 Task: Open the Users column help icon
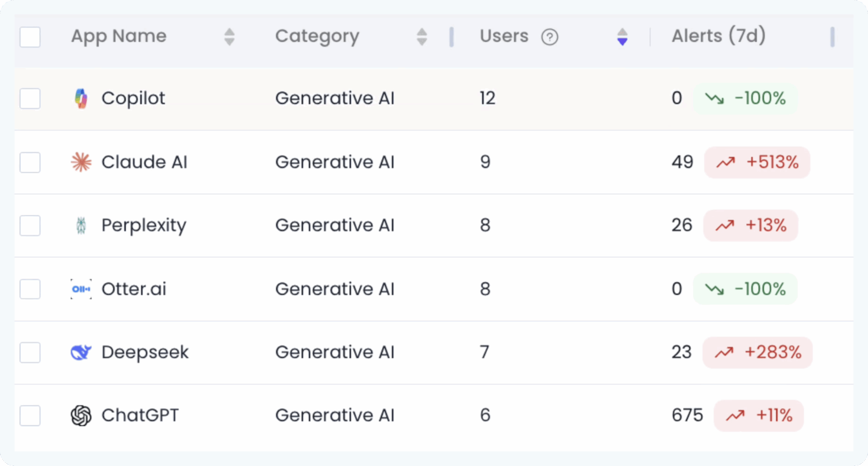(550, 37)
